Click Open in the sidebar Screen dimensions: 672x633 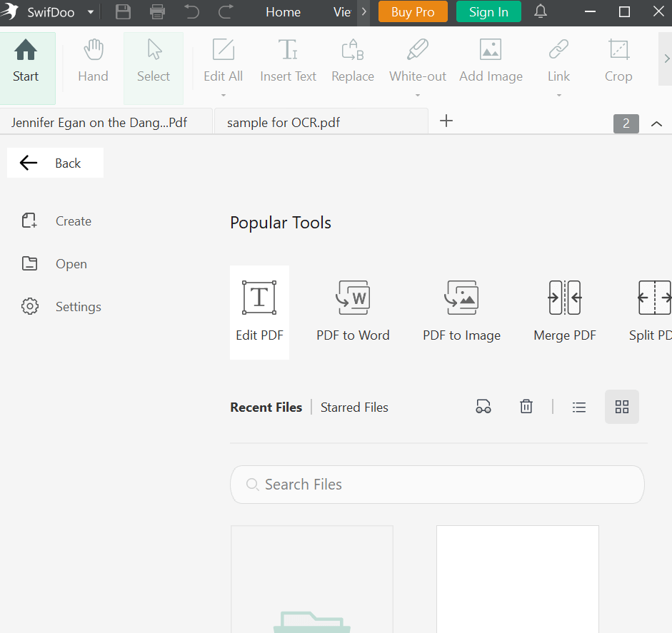(x=54, y=264)
